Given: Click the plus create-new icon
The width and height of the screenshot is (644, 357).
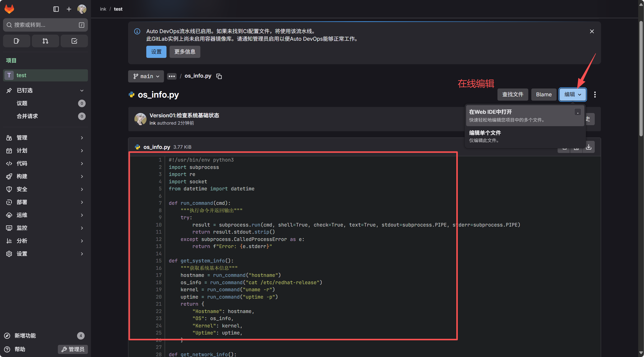Looking at the screenshot, I should [x=69, y=9].
